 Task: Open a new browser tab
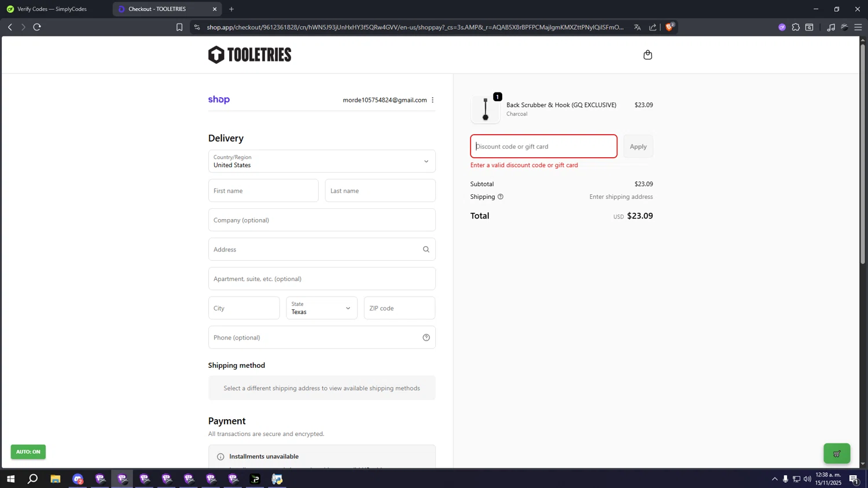(231, 9)
